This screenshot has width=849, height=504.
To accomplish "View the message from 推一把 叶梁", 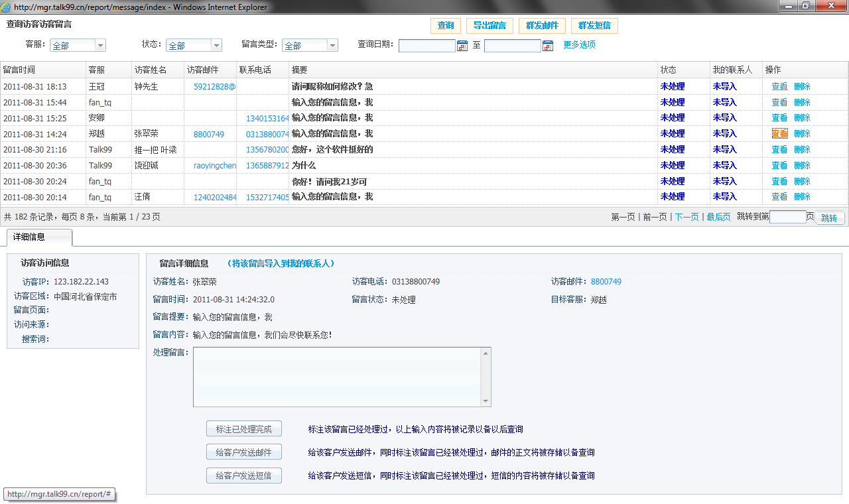I will click(779, 149).
